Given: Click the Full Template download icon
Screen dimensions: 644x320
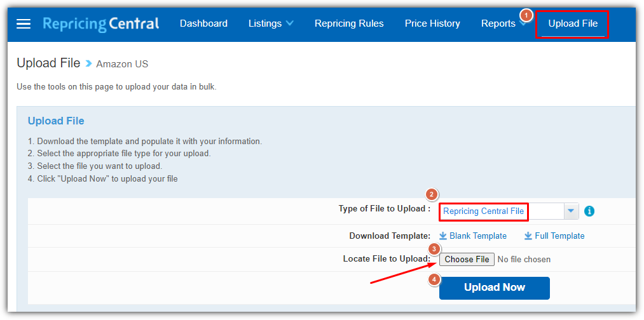Looking at the screenshot, I should click(528, 236).
